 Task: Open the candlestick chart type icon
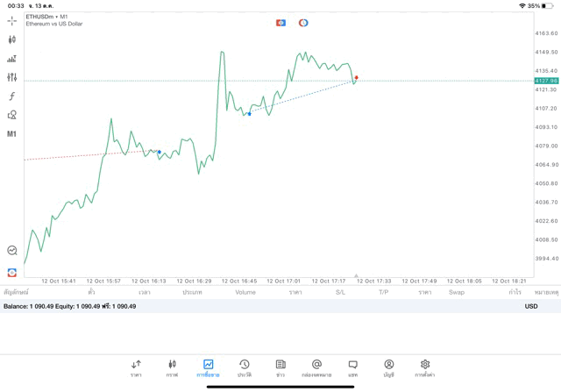tap(11, 39)
